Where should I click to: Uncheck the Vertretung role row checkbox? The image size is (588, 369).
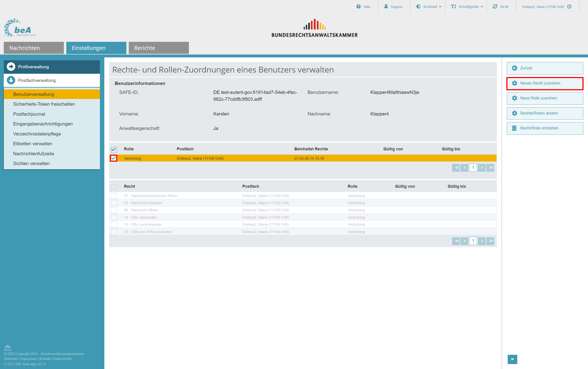point(113,158)
